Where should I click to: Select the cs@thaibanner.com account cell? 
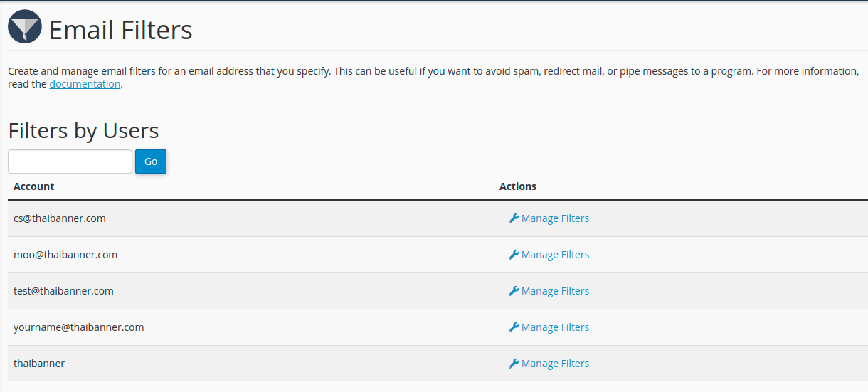60,218
